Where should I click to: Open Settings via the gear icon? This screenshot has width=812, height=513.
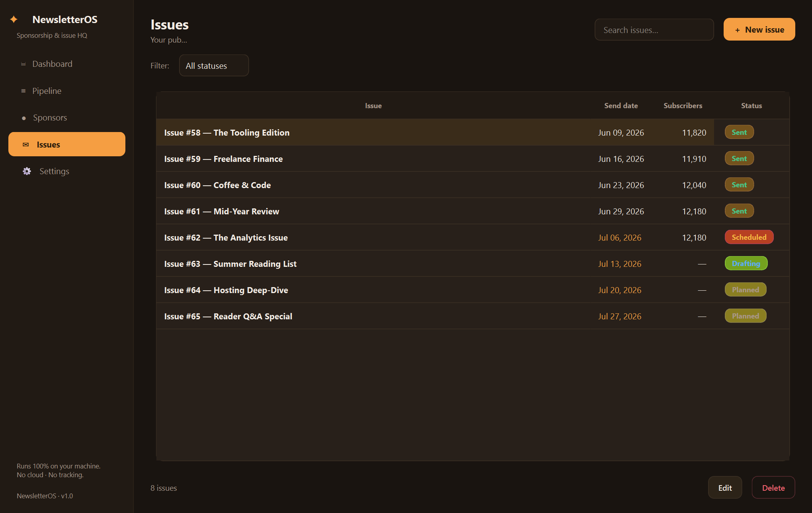tap(27, 171)
